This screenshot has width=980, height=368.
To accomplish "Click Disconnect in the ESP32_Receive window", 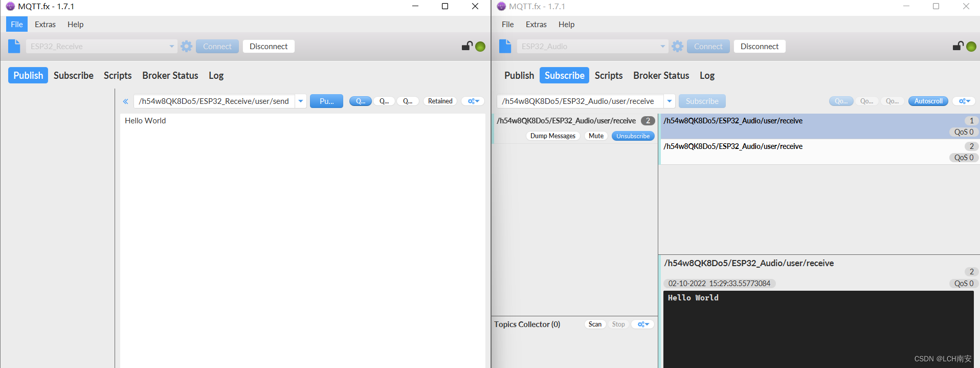I will (269, 47).
